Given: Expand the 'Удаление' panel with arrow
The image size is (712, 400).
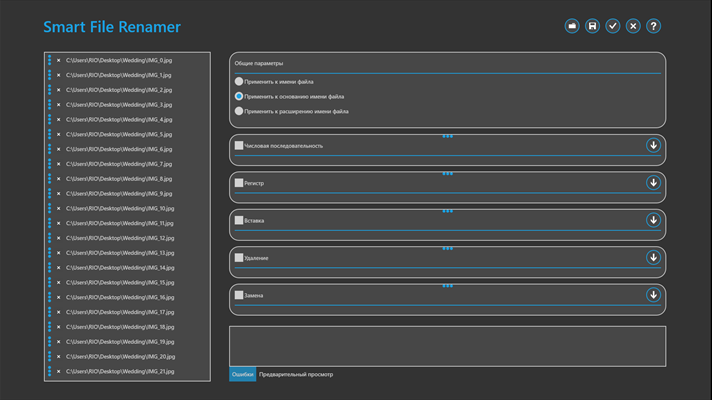Looking at the screenshot, I should (653, 257).
